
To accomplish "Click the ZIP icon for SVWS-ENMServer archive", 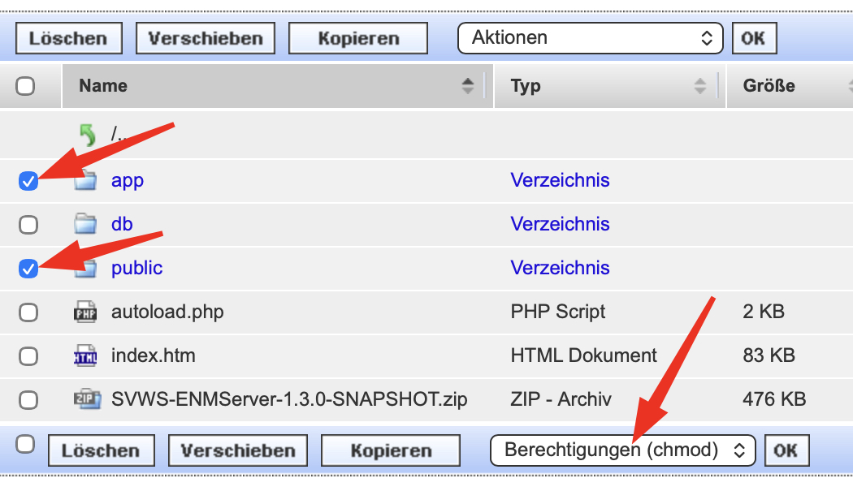I will (88, 399).
